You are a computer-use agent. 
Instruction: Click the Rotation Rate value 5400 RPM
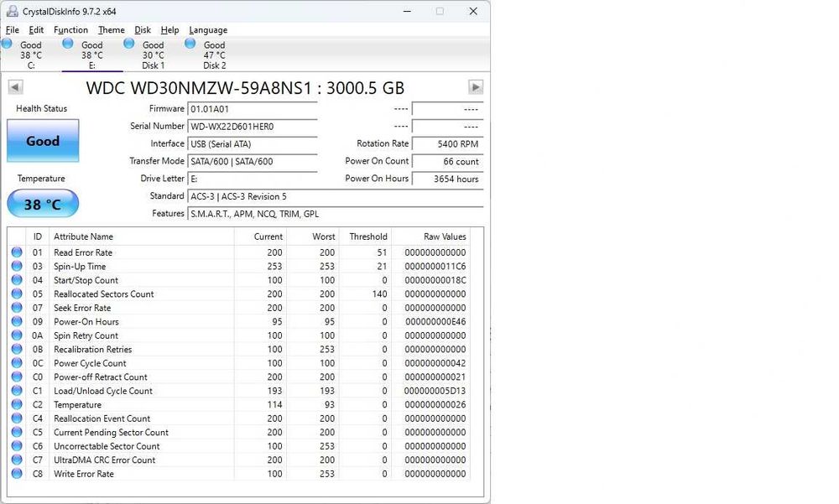(448, 144)
